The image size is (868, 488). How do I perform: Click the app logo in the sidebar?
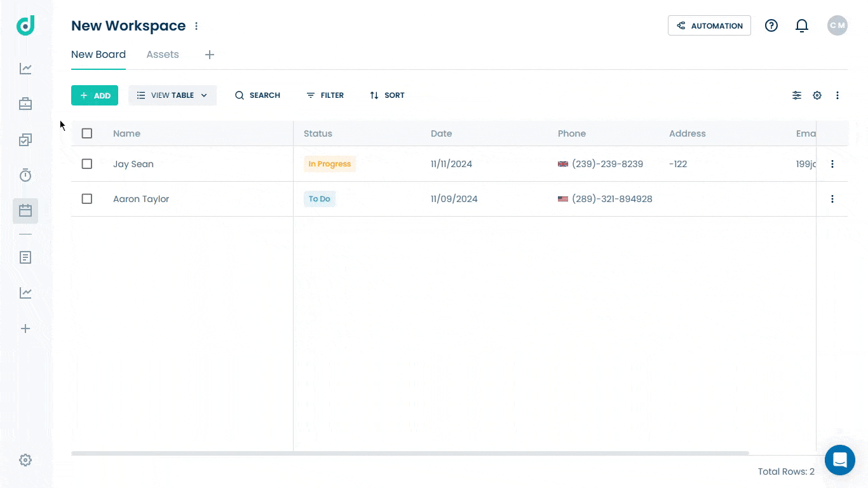[25, 25]
